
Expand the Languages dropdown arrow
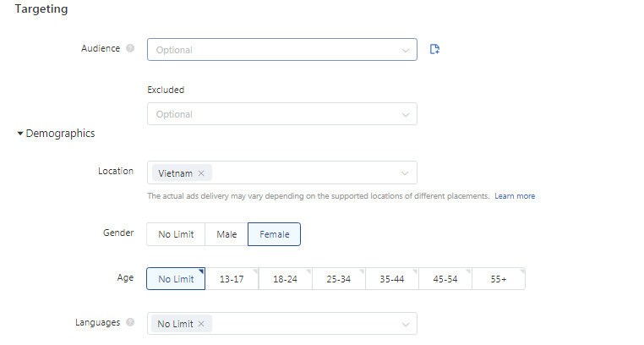pos(406,324)
